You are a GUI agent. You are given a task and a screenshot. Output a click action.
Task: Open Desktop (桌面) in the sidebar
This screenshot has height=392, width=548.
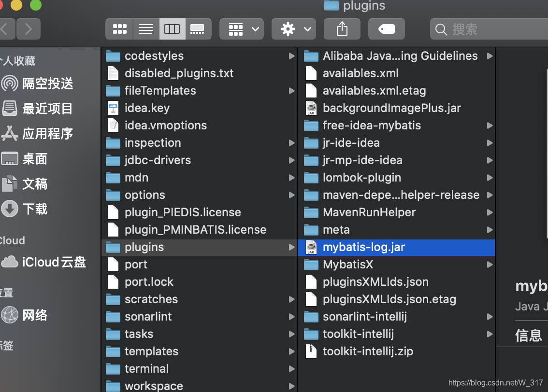pos(25,159)
